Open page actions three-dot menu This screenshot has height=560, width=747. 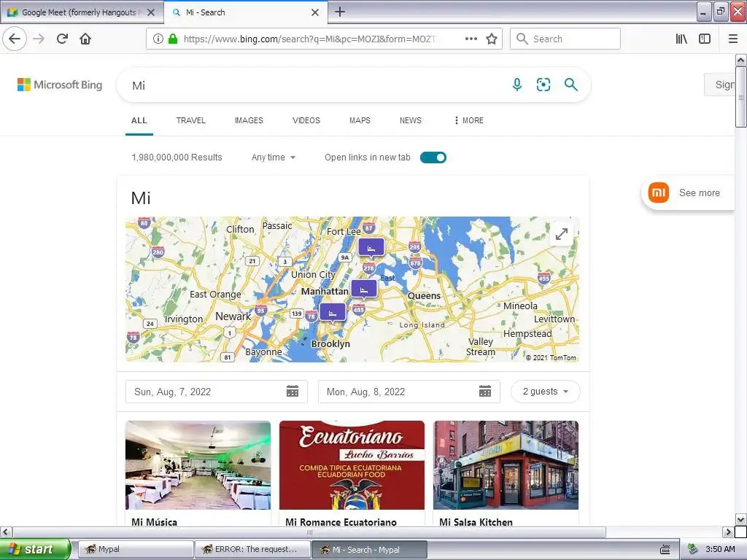pyautogui.click(x=471, y=39)
